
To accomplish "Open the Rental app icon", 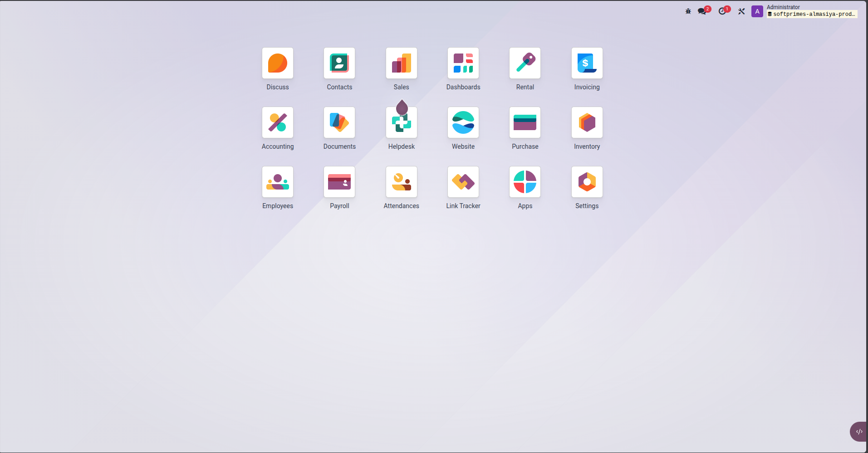I will (525, 63).
